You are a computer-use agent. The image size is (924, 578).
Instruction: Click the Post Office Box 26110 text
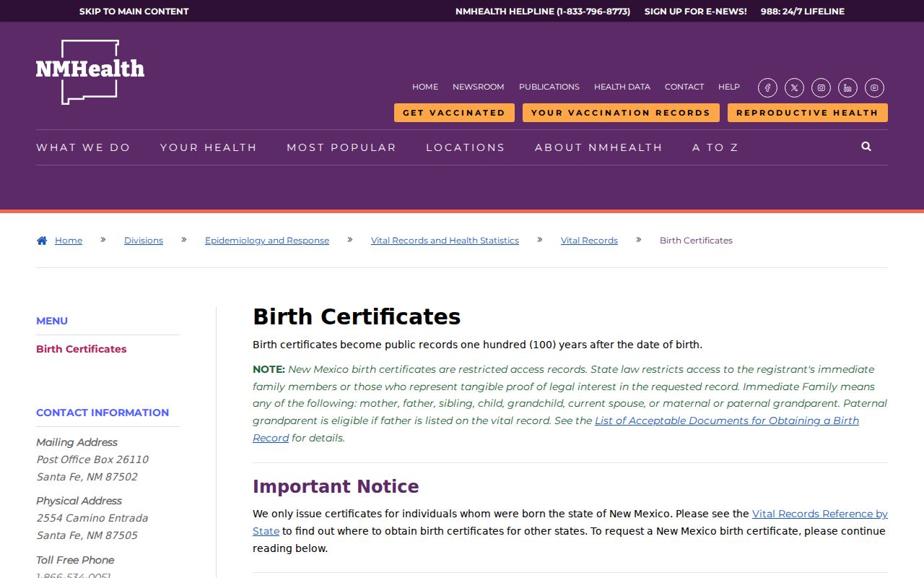click(92, 460)
